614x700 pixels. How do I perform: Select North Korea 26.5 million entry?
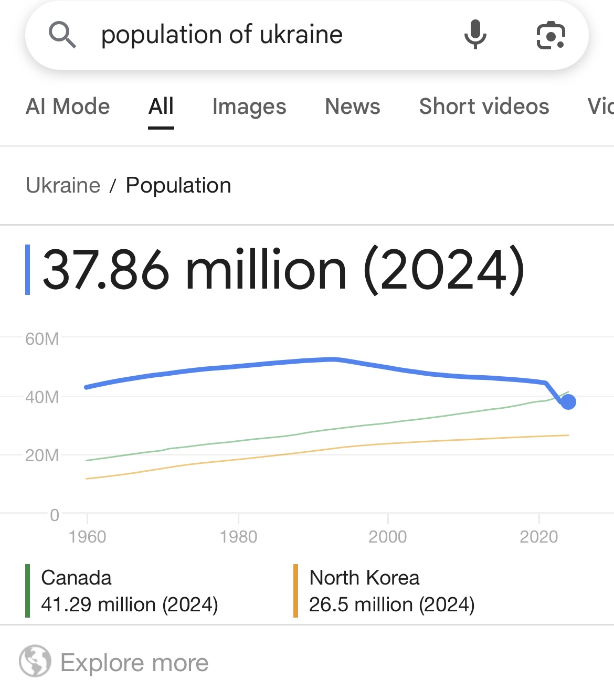[x=392, y=591]
